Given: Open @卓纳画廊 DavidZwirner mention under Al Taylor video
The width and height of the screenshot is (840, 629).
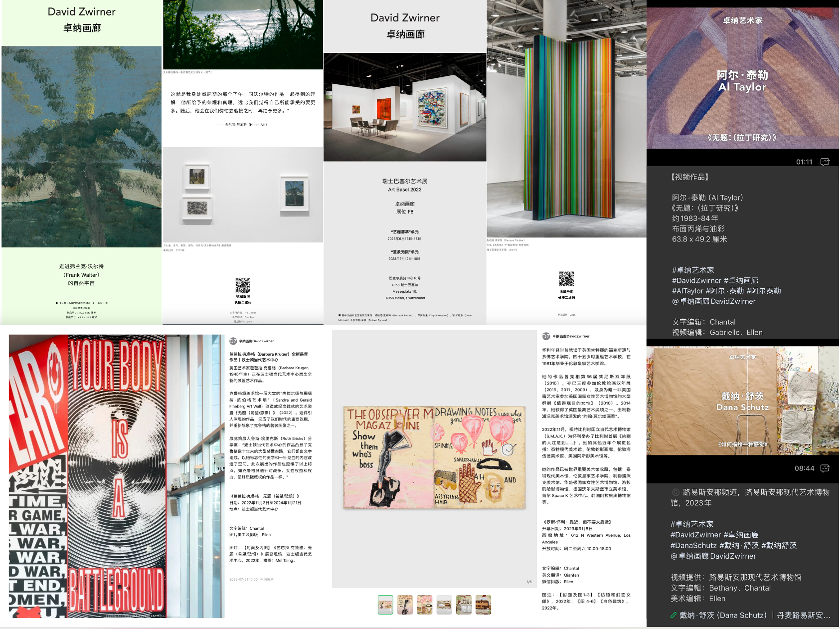Looking at the screenshot, I should click(x=714, y=301).
